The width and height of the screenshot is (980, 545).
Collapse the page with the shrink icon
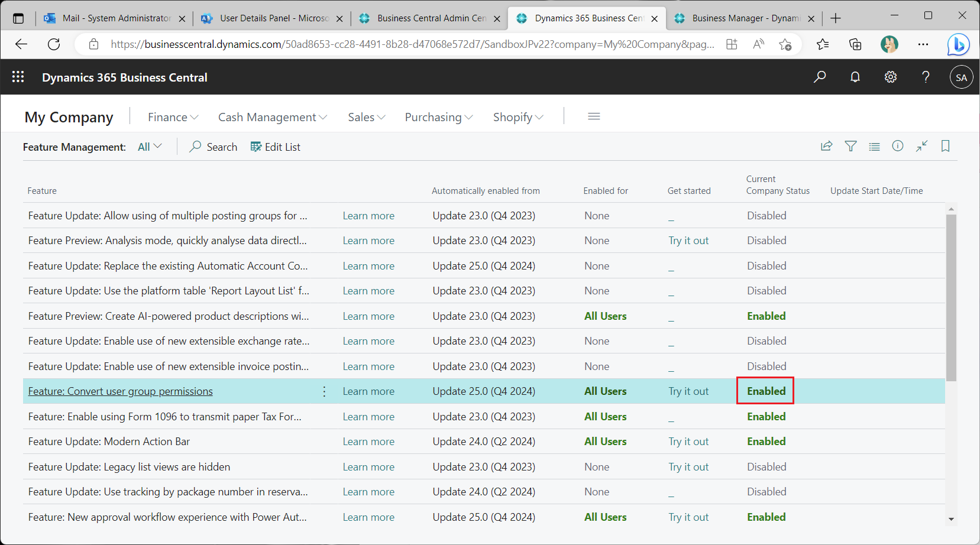coord(921,146)
